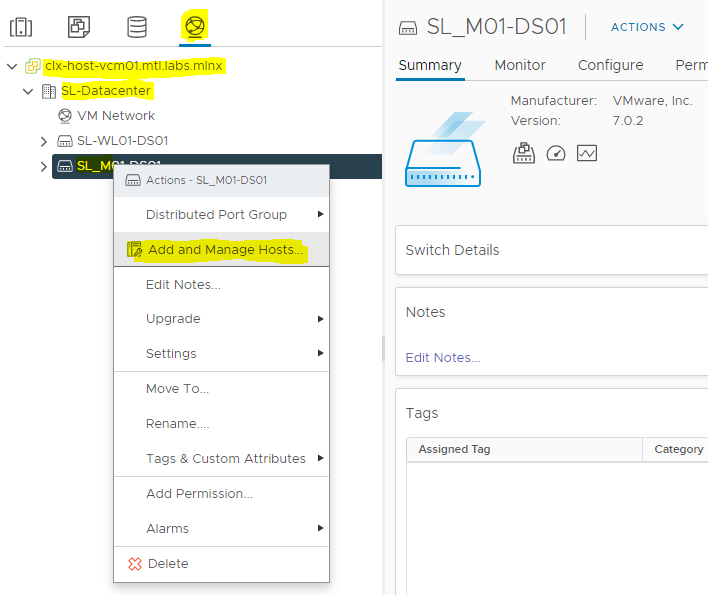Click the port groups icon under Version
Screen dimensions: 708x595
[524, 153]
